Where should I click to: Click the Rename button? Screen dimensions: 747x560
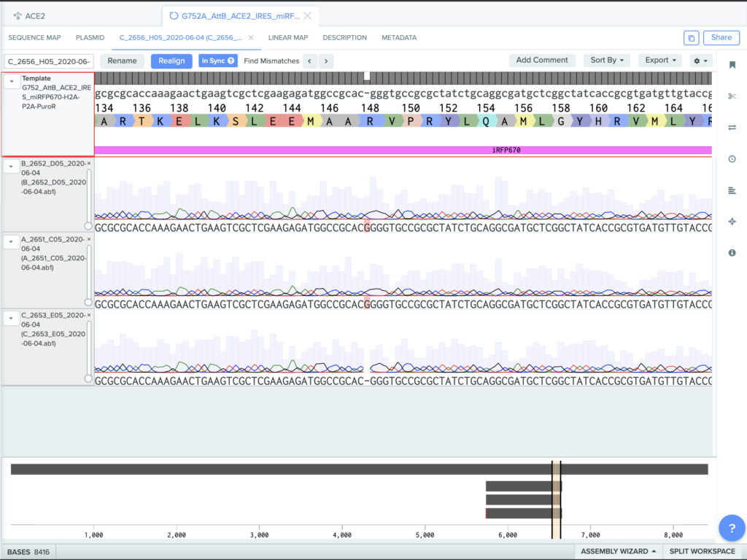click(122, 61)
